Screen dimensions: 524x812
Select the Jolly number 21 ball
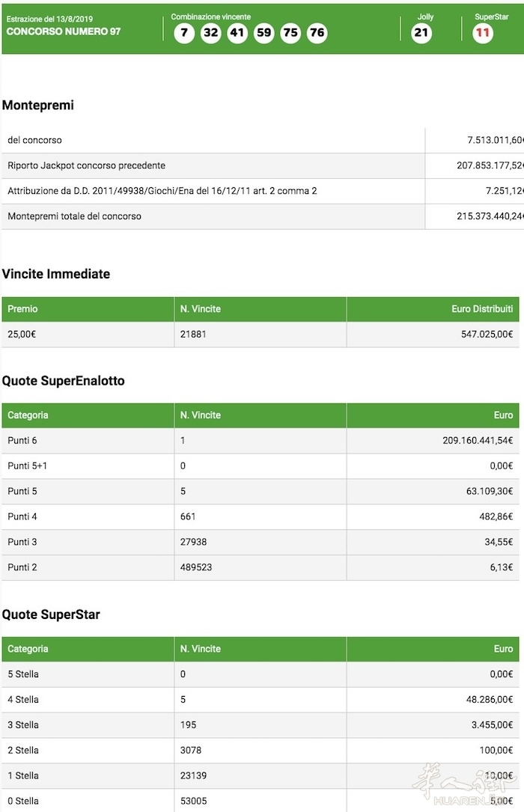click(x=422, y=33)
